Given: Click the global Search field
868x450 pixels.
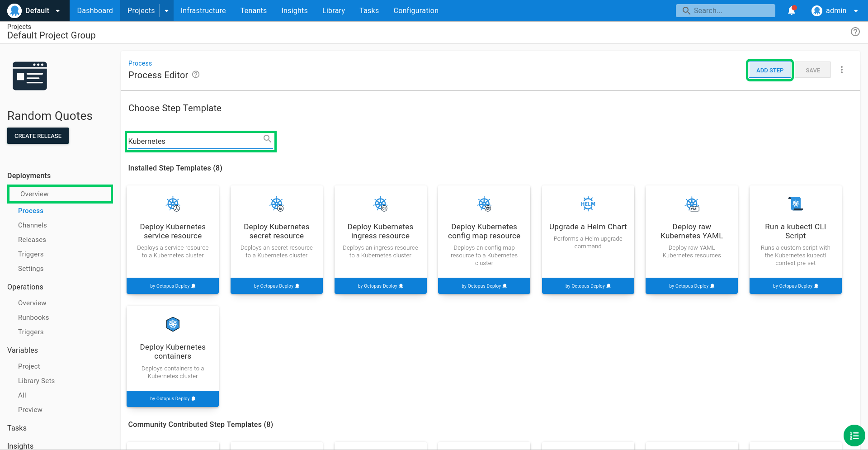Looking at the screenshot, I should coord(726,10).
